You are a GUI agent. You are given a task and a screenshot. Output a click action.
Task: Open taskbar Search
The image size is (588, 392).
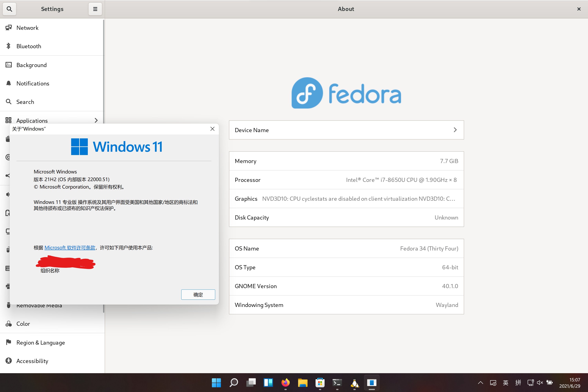click(x=233, y=383)
